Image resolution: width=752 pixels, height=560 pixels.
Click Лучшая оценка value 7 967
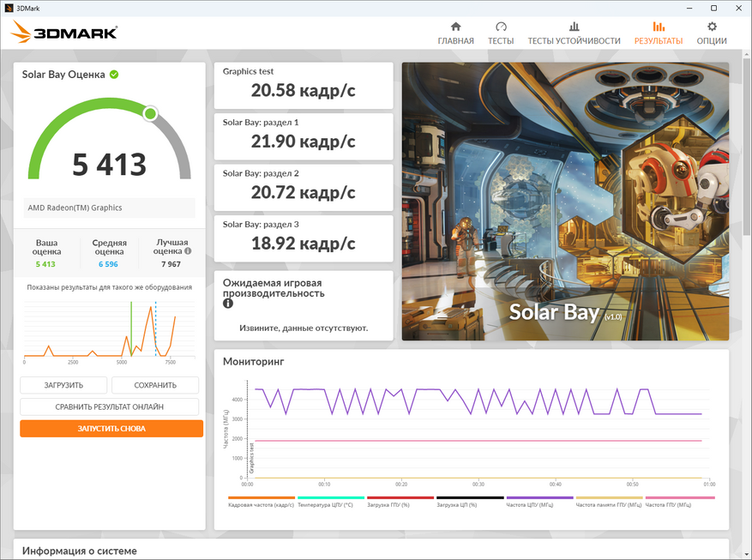(x=171, y=264)
